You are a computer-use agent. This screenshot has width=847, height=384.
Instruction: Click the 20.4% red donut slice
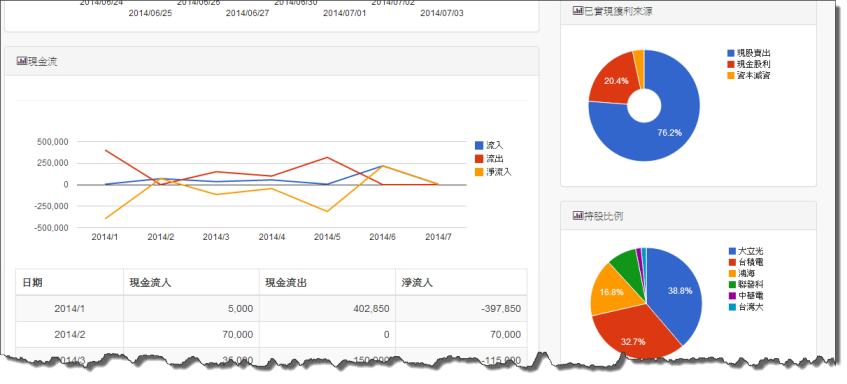click(x=615, y=81)
